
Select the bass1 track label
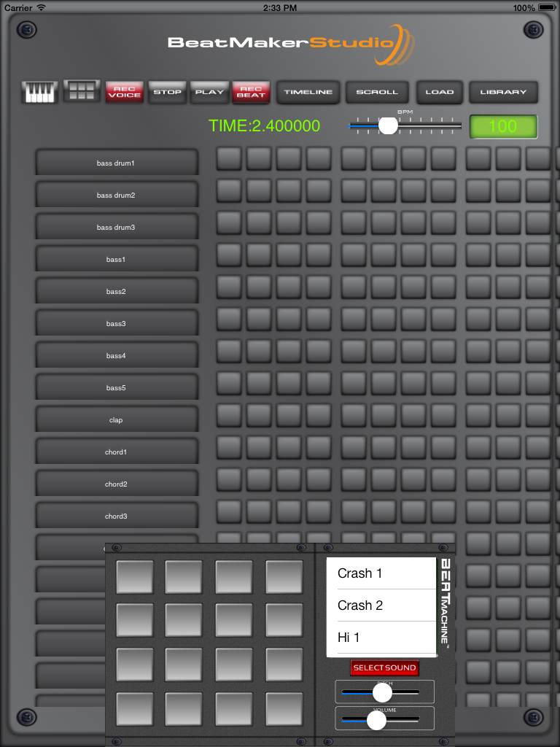click(x=116, y=259)
